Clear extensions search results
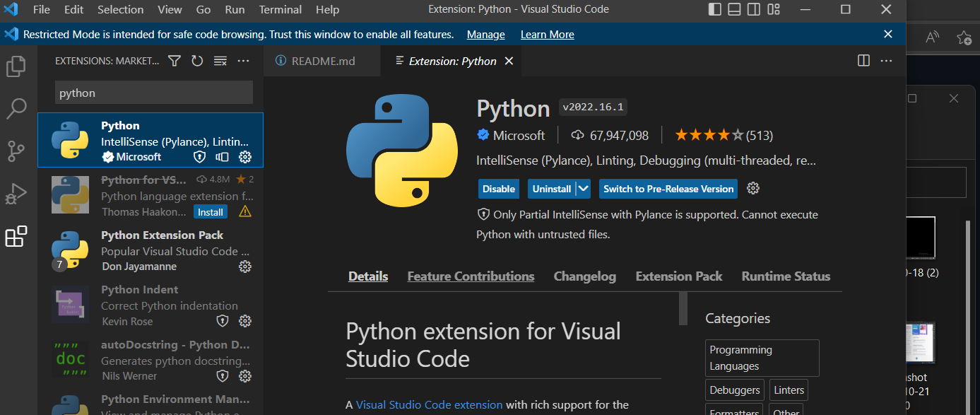The image size is (980, 415). [220, 62]
